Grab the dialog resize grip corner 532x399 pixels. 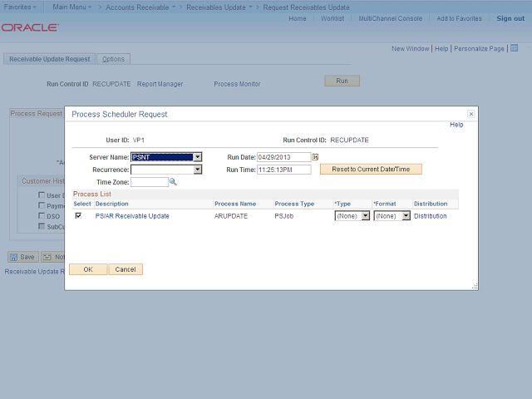click(x=475, y=287)
